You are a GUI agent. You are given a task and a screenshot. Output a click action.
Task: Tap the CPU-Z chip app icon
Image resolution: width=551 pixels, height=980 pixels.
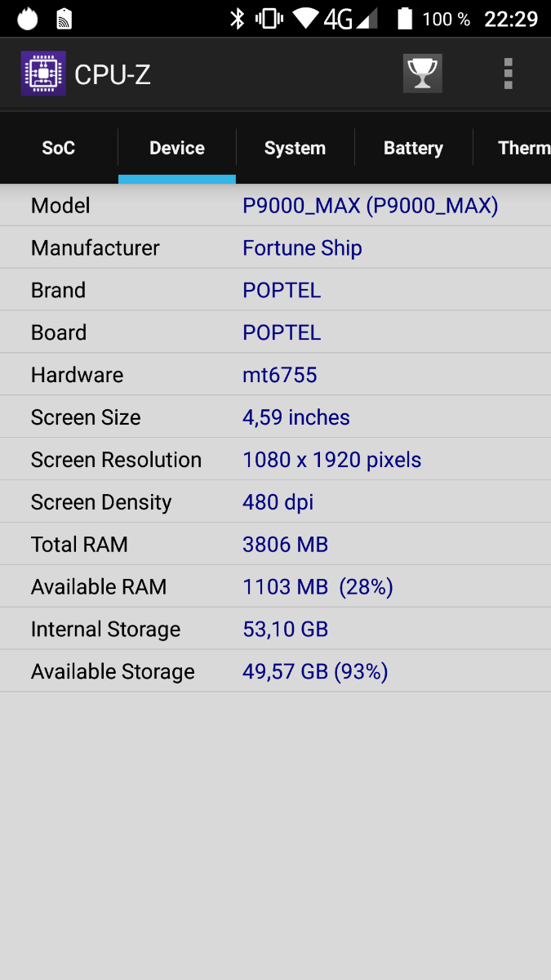(x=42, y=74)
